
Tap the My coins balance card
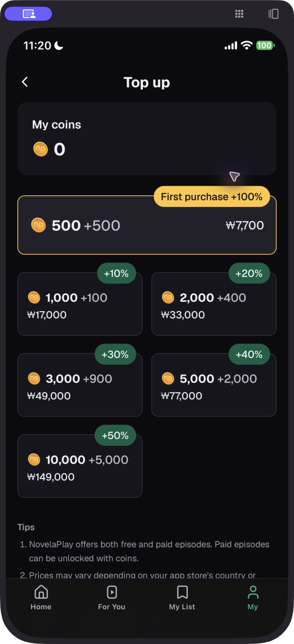coord(147,139)
